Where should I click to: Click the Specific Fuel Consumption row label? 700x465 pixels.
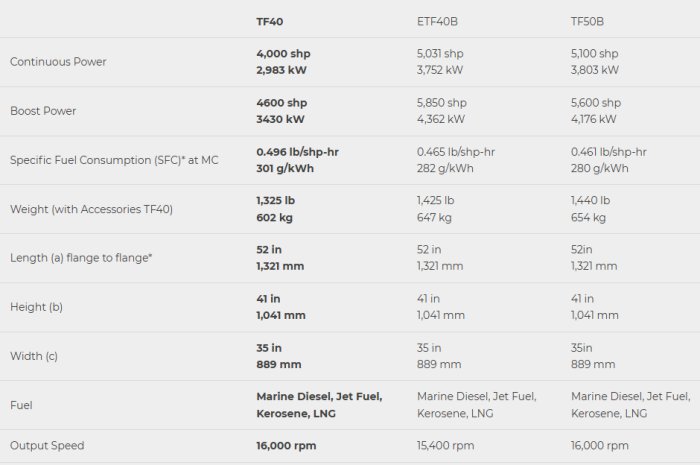coord(114,160)
